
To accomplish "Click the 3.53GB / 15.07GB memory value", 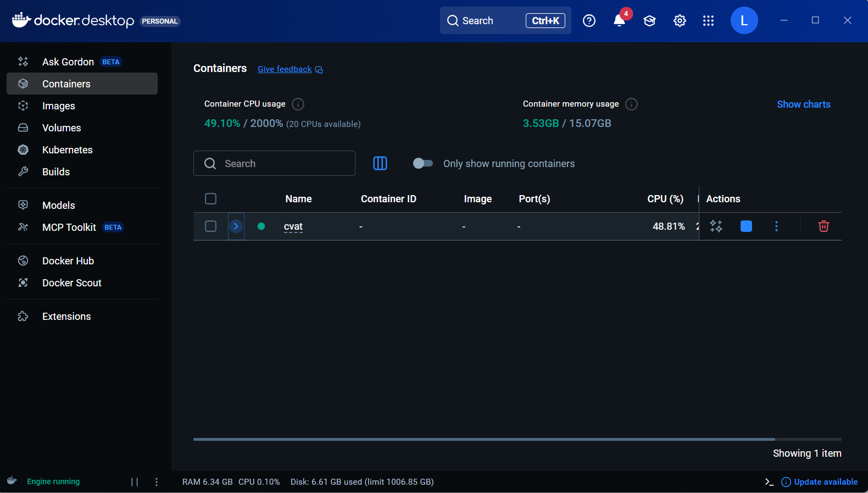I will tap(567, 123).
